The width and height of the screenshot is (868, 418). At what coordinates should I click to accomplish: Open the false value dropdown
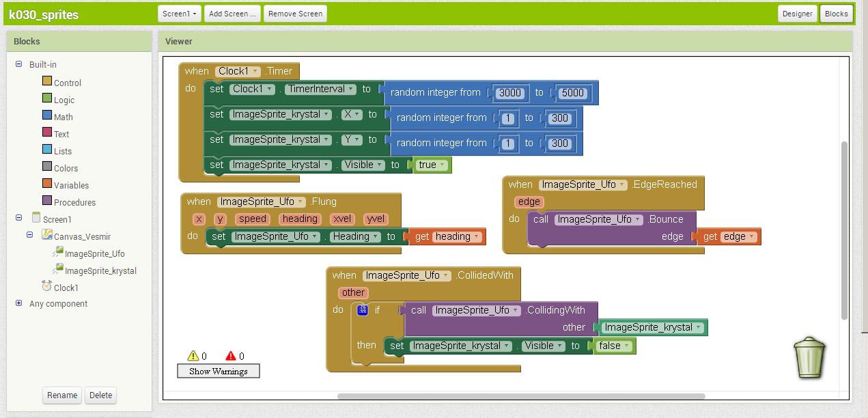[615, 346]
